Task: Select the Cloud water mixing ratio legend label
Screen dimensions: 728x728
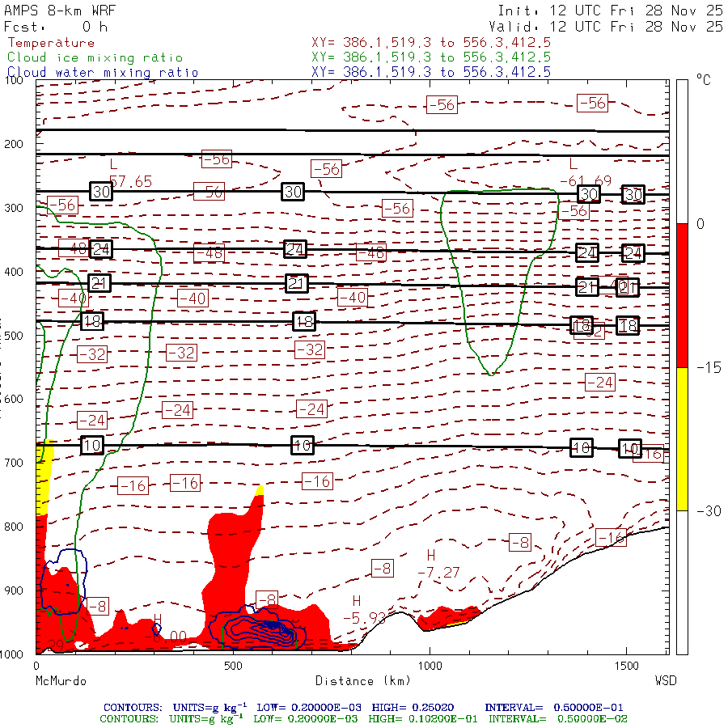Action: coord(102,72)
